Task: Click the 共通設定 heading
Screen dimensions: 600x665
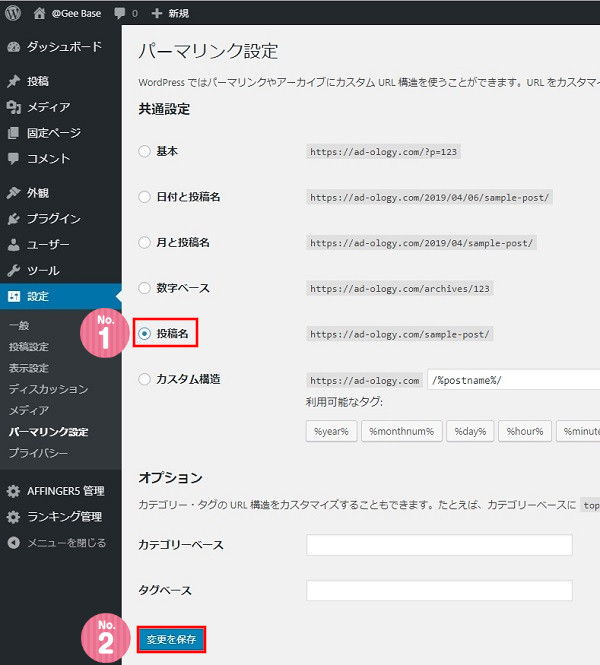Action: (164, 109)
